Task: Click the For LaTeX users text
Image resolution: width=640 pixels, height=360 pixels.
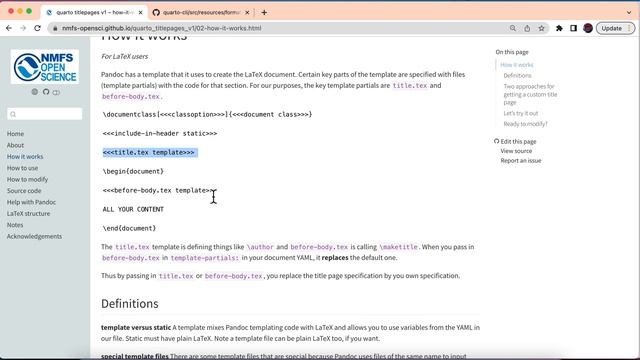Action: (124, 56)
